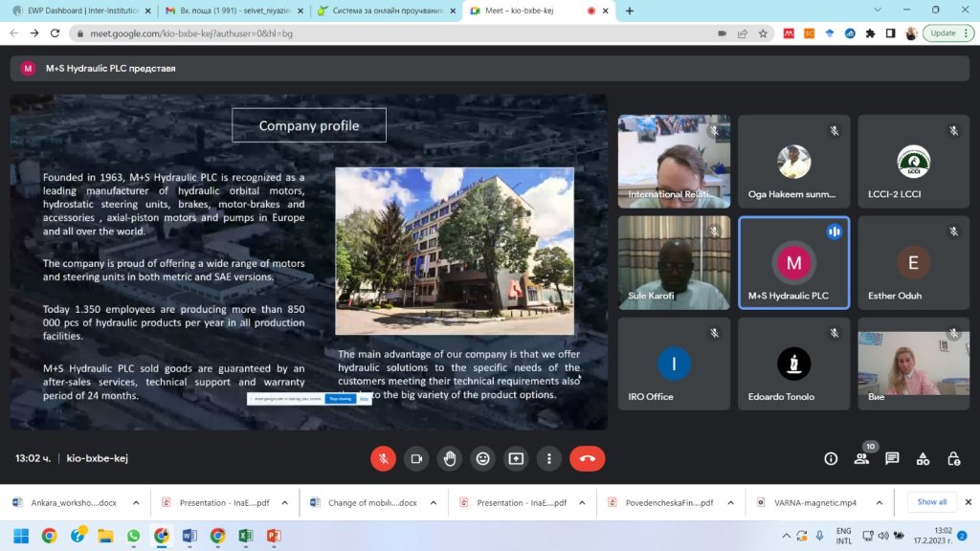Open PowerPoint from the taskbar

(274, 536)
